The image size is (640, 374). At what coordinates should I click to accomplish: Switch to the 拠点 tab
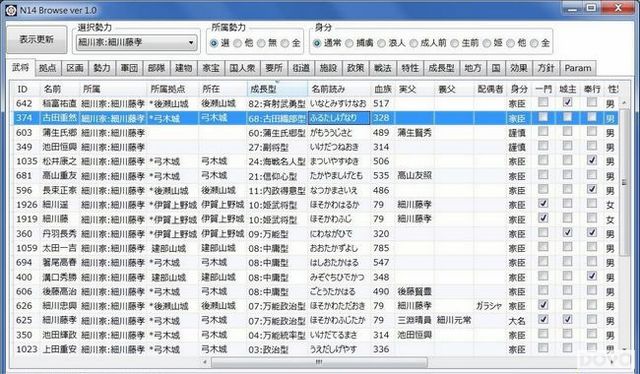[x=48, y=68]
